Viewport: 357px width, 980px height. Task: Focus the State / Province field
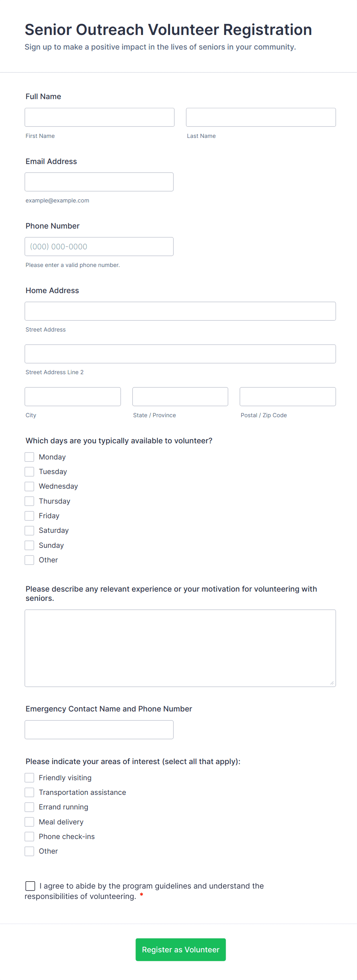180,396
